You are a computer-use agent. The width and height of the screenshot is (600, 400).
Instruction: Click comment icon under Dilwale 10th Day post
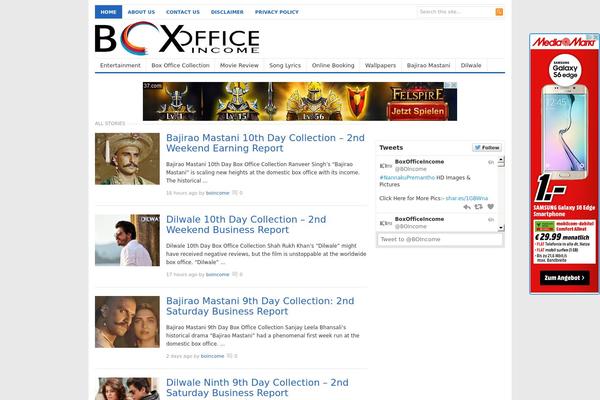click(235, 274)
